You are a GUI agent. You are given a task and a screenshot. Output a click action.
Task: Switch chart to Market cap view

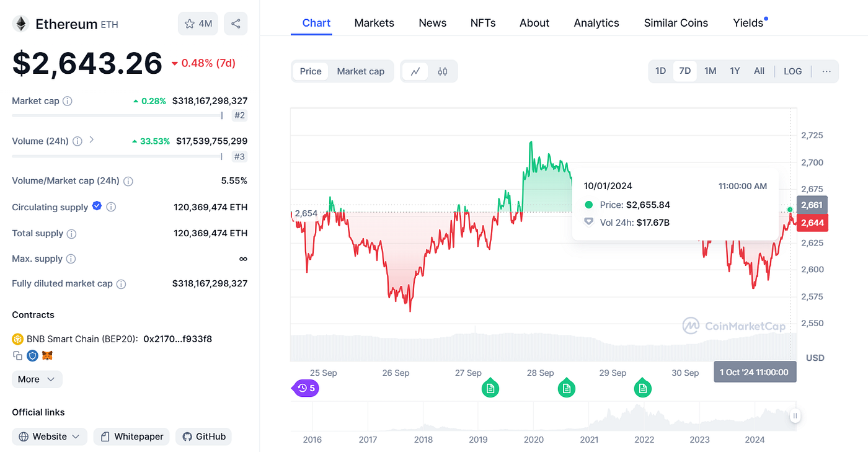360,71
